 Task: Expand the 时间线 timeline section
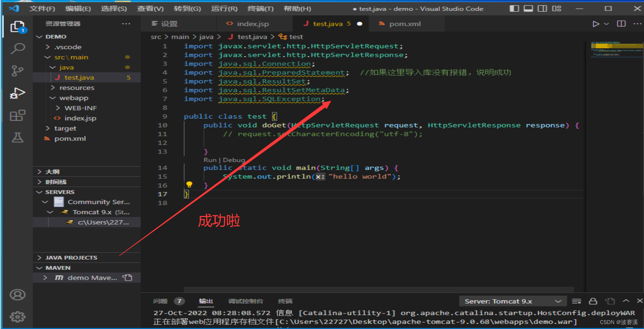click(87, 182)
